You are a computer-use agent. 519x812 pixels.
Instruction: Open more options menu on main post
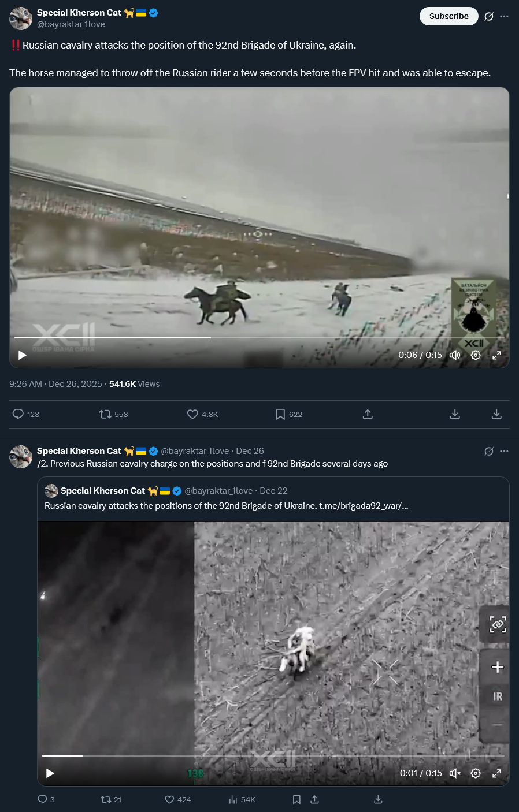(505, 16)
